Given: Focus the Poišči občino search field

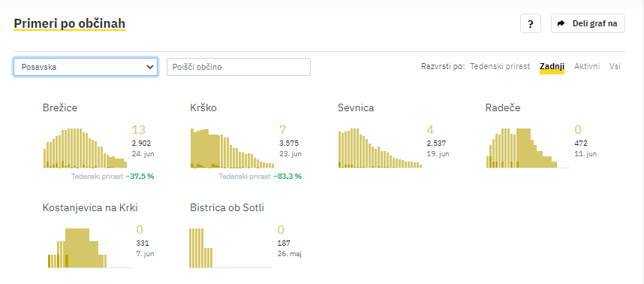Looking at the screenshot, I should click(239, 67).
